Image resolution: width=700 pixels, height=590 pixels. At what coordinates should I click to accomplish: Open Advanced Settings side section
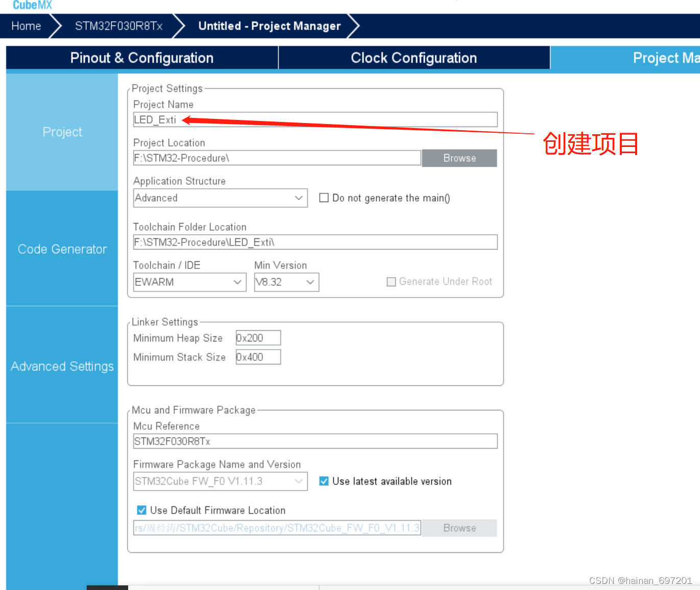[x=62, y=366]
